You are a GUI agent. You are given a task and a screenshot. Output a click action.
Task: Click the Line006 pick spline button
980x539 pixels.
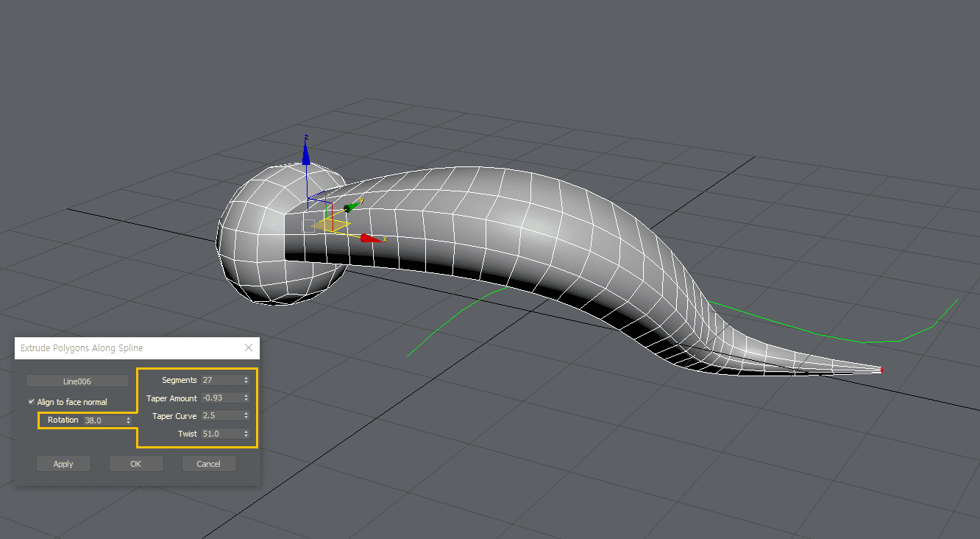click(77, 381)
